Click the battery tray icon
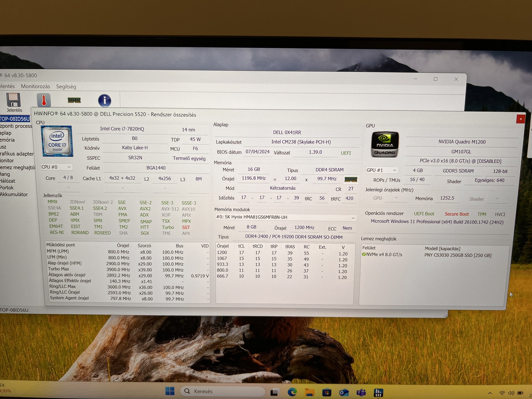This screenshot has width=532, height=399. [x=521, y=393]
